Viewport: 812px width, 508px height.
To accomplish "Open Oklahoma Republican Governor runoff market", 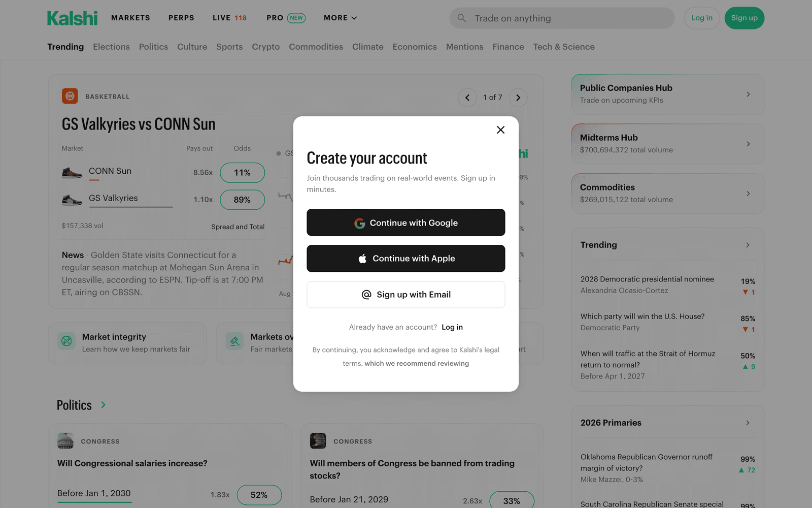I will [x=647, y=462].
